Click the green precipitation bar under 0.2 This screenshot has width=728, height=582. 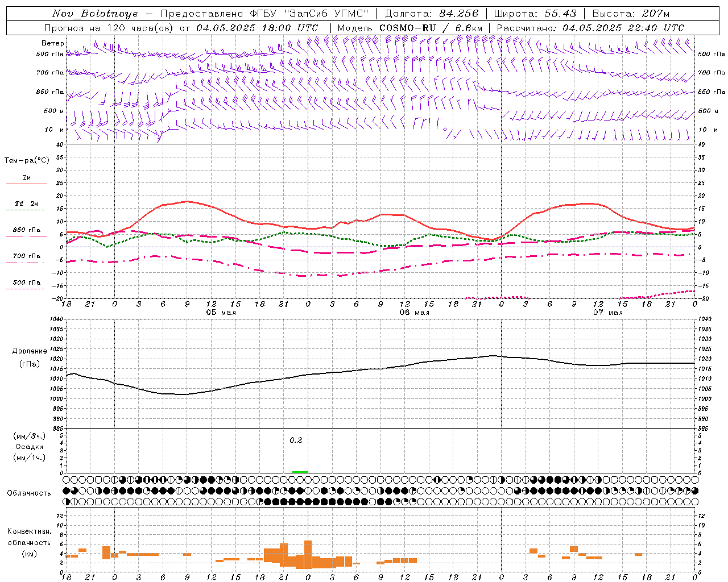click(x=300, y=472)
